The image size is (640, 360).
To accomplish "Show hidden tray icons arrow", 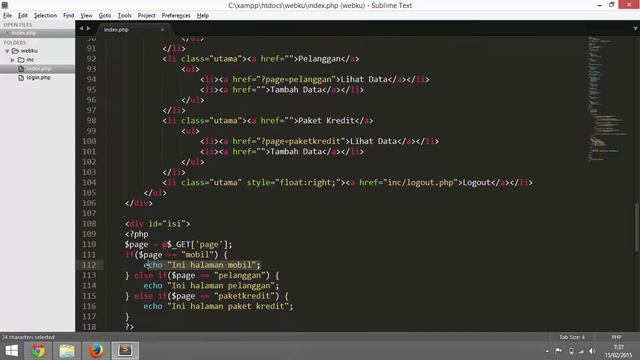I will click(547, 351).
